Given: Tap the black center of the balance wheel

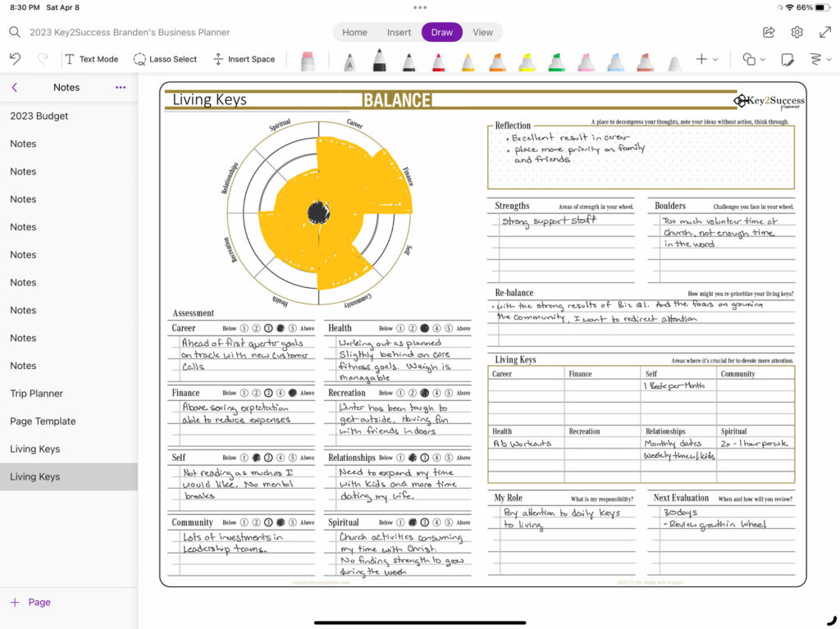Looking at the screenshot, I should click(x=319, y=212).
